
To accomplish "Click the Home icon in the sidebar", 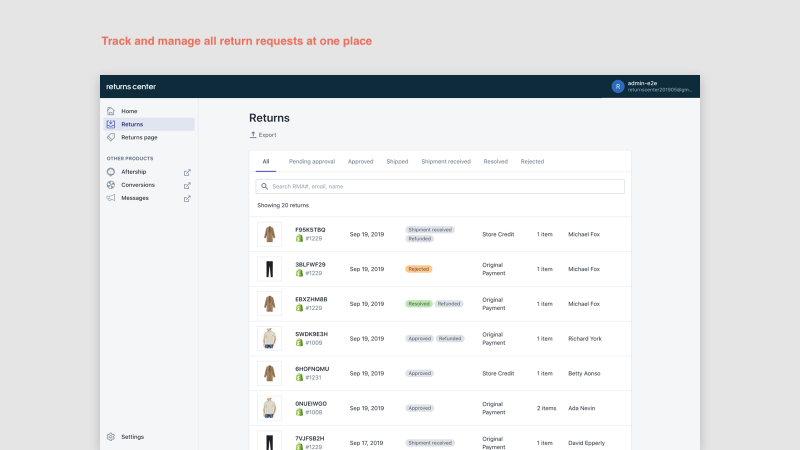I will click(x=111, y=111).
